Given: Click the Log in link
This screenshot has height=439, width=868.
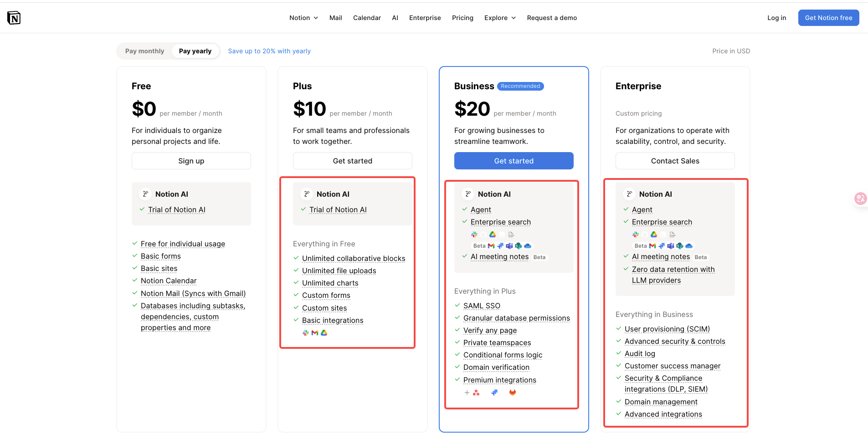Looking at the screenshot, I should 777,18.
